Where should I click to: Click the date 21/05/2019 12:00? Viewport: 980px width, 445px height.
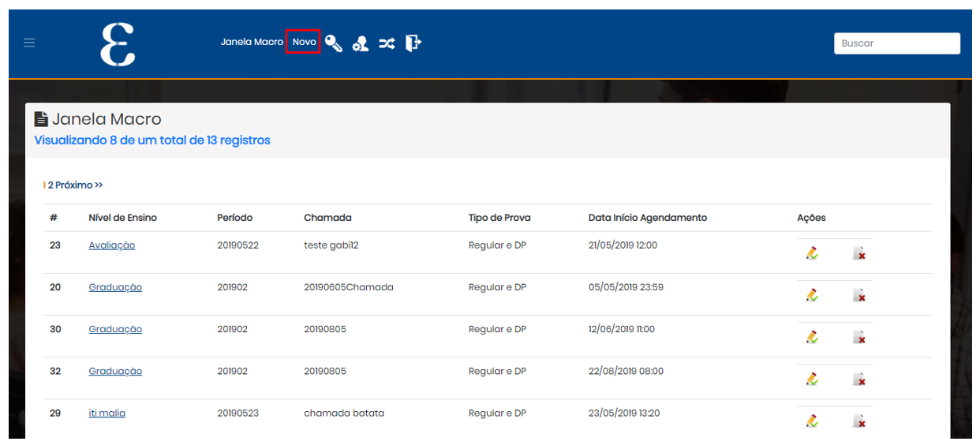pyautogui.click(x=623, y=245)
